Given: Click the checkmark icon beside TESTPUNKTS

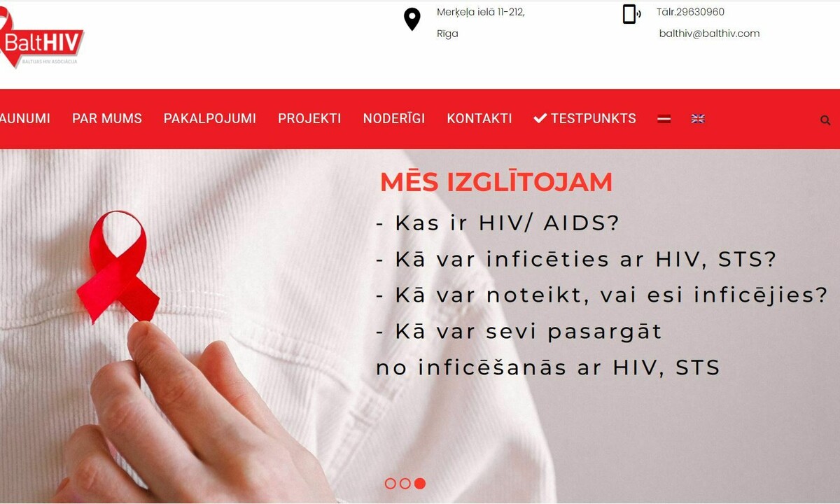Looking at the screenshot, I should (540, 118).
